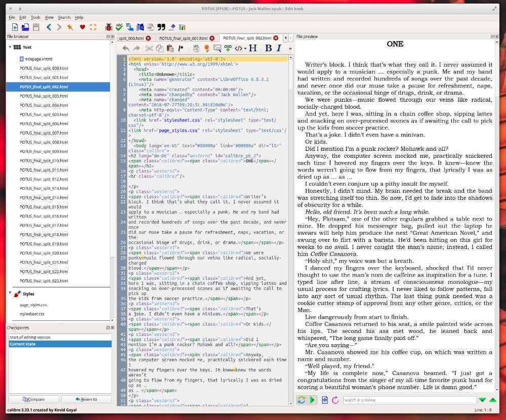506x420 pixels.
Task: Click the Search in preview field
Action: tap(409, 400)
